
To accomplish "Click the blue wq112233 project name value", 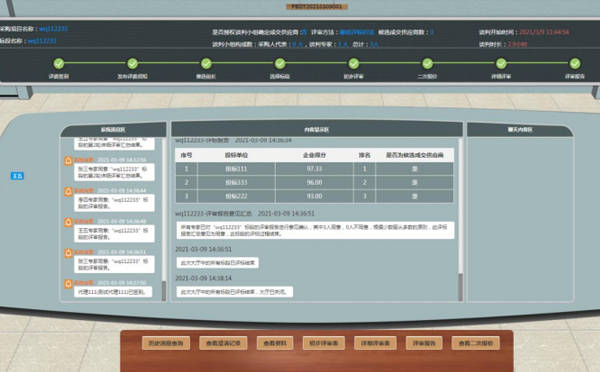I will click(x=54, y=29).
